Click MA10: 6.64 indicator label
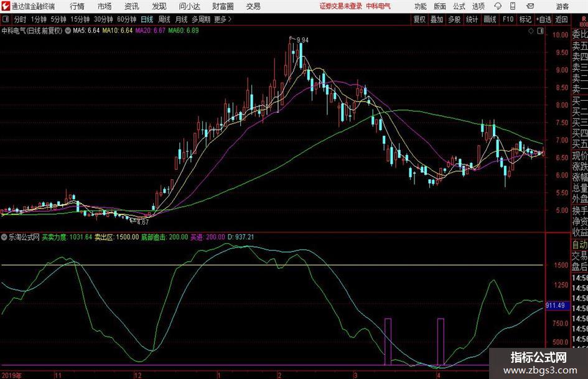Viewport: 588px width, 379px height. point(118,30)
